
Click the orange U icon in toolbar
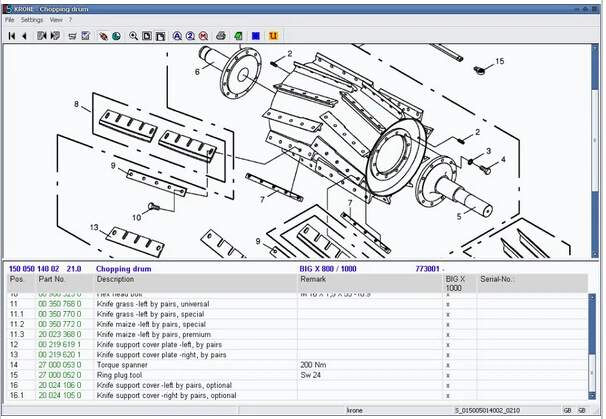pos(273,36)
